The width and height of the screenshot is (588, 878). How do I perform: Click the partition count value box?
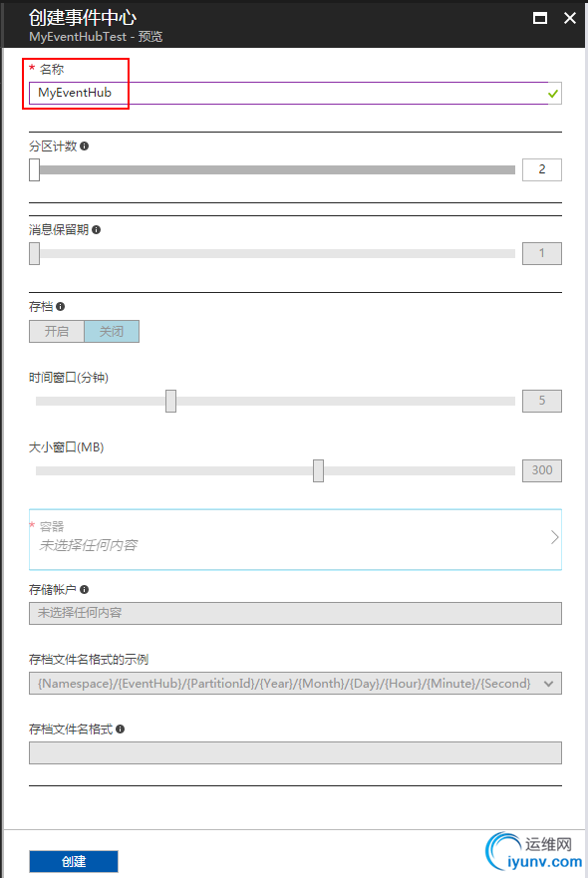coord(542,169)
